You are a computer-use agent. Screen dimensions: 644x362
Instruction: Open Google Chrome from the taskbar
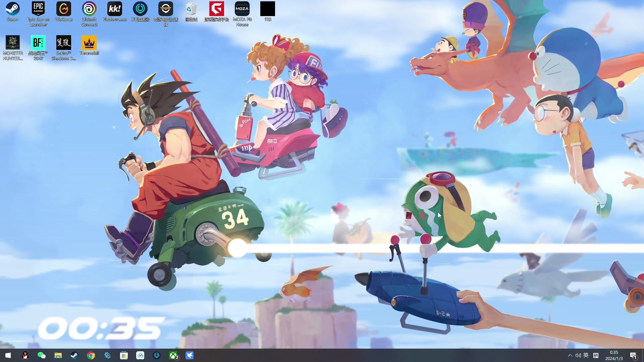click(x=91, y=355)
